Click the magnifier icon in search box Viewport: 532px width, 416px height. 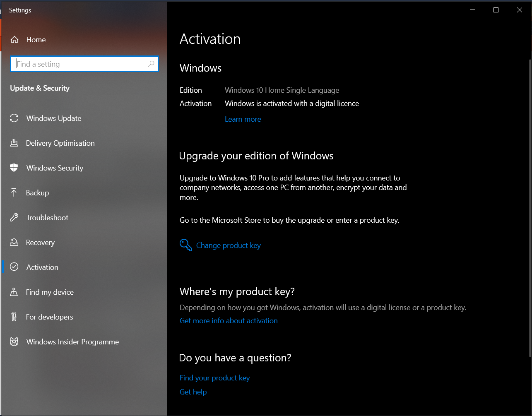pyautogui.click(x=151, y=64)
